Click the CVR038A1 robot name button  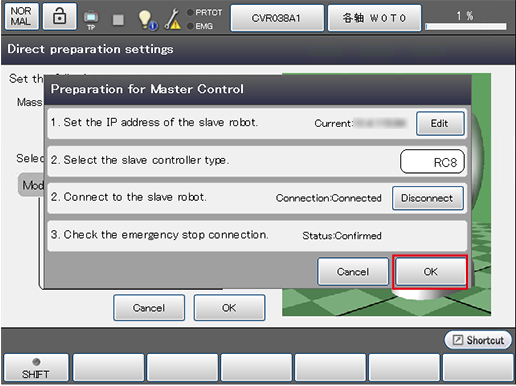point(277,18)
